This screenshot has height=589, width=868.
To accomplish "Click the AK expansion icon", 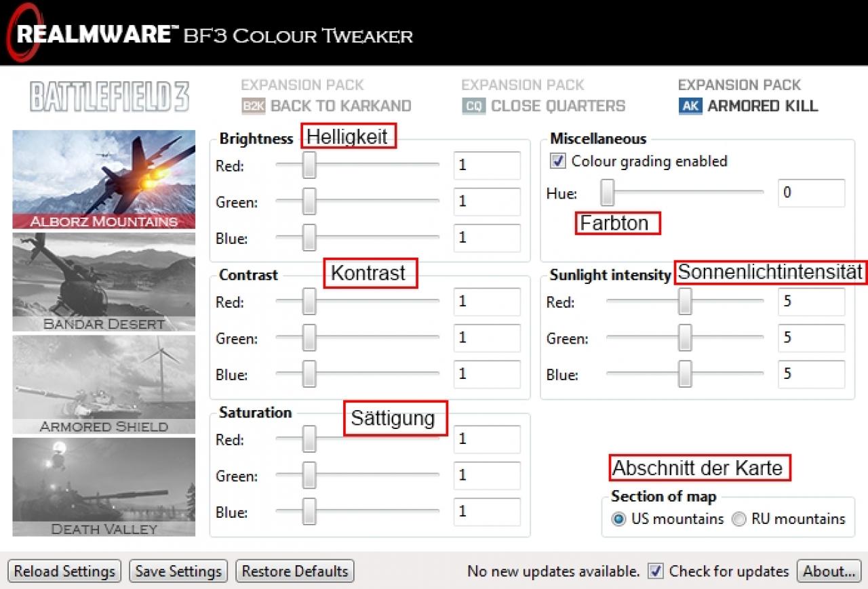I will [x=690, y=106].
